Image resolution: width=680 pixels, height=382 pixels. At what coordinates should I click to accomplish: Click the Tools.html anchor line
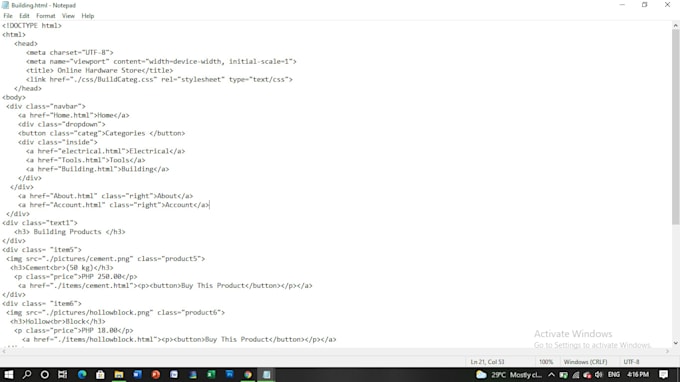pos(85,160)
